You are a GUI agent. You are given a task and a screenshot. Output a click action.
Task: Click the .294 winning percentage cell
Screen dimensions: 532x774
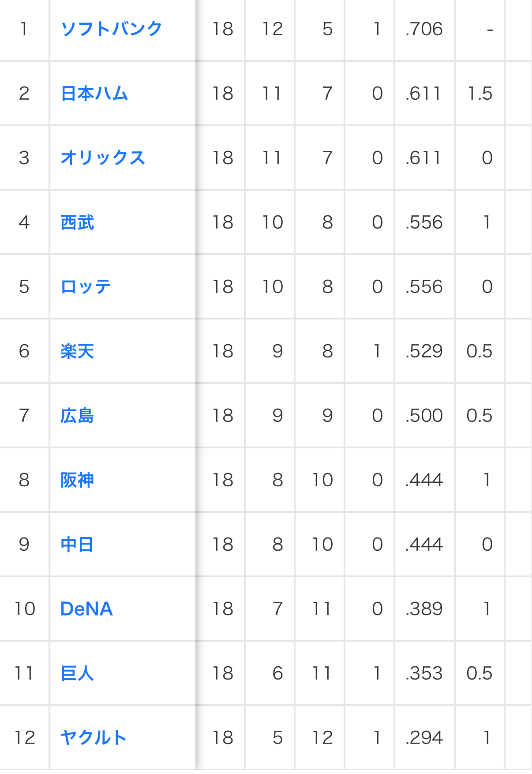tap(424, 738)
